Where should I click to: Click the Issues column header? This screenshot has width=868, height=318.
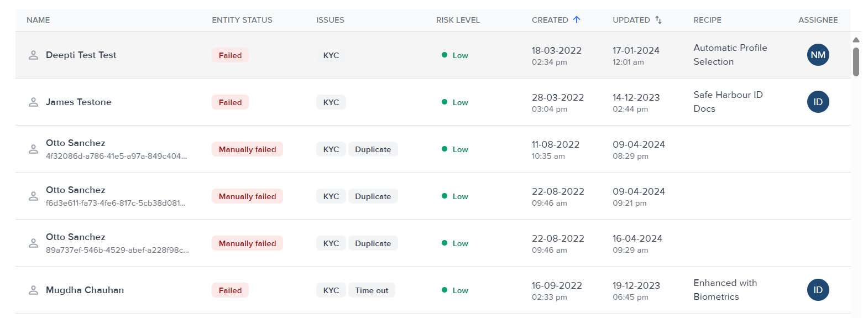point(330,20)
